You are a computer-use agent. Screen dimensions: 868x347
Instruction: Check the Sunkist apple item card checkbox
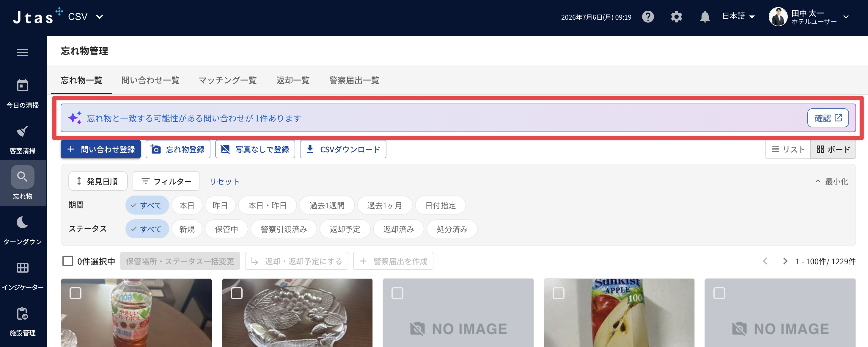click(x=558, y=293)
